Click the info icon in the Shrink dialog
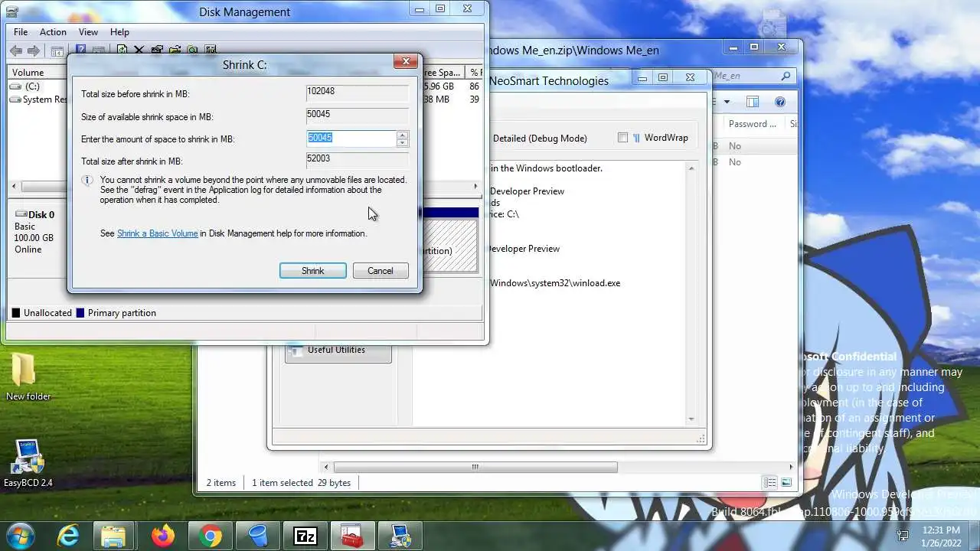980x551 pixels. point(87,181)
